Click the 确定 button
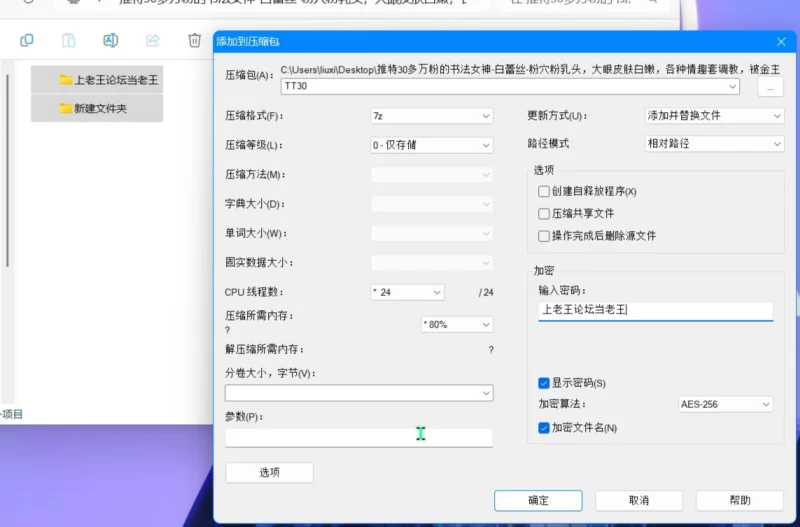Image resolution: width=800 pixels, height=527 pixels. 538,500
